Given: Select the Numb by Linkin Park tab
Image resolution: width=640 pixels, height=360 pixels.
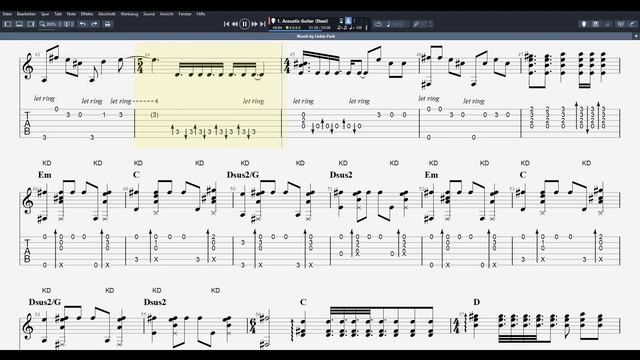Looking at the screenshot, I should (x=316, y=36).
